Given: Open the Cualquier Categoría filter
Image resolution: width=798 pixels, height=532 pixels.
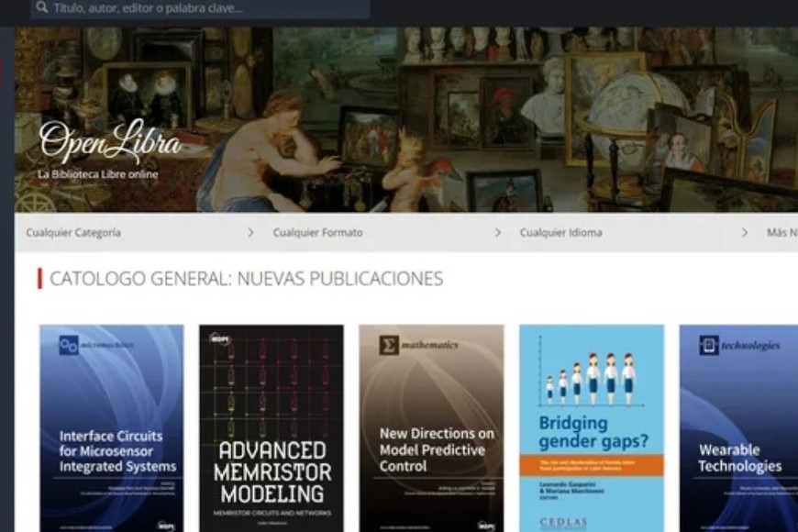Looking at the screenshot, I should 73,233.
